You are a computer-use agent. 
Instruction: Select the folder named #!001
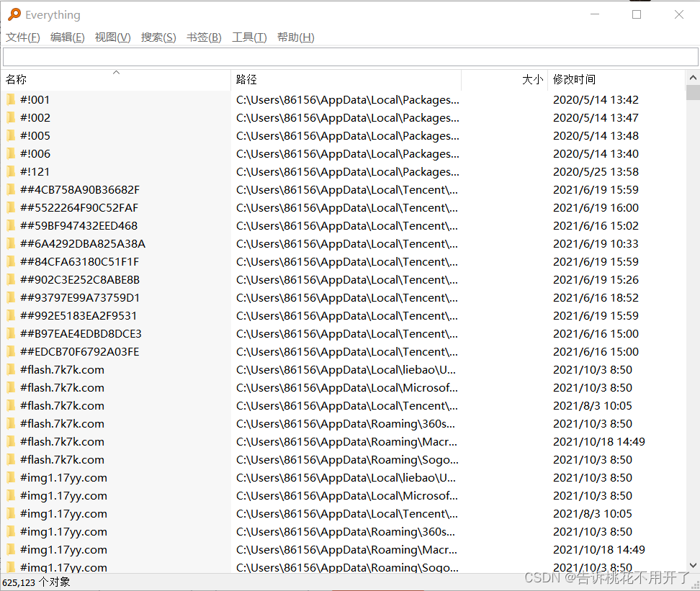35,99
